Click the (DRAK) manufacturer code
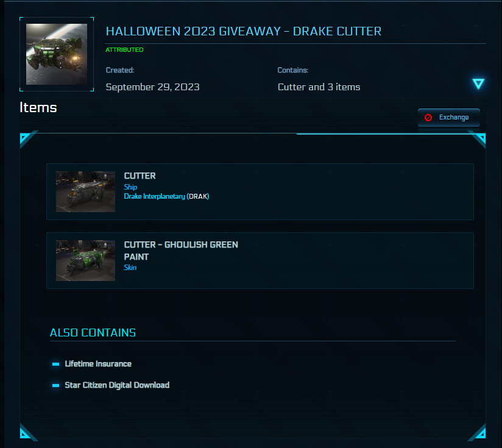Screen dimensions: 502x448 click(198, 196)
